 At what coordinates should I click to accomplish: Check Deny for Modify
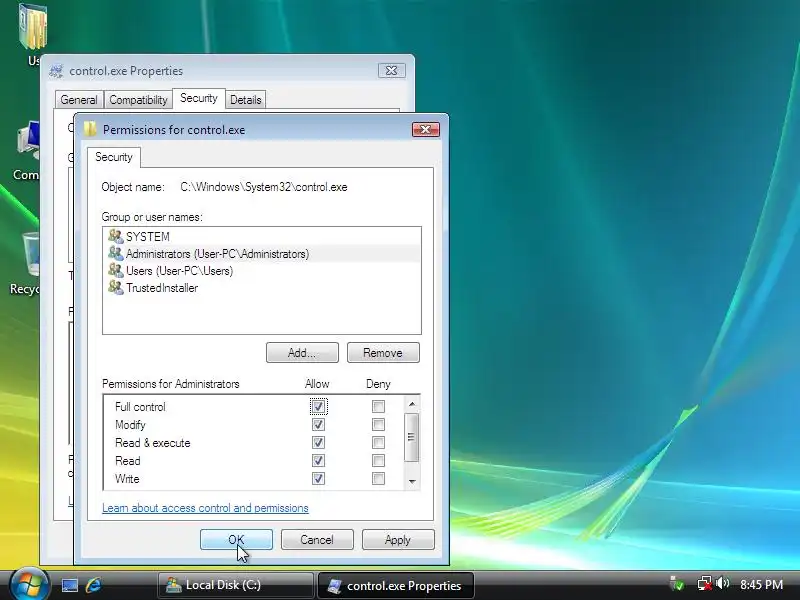[x=378, y=424]
